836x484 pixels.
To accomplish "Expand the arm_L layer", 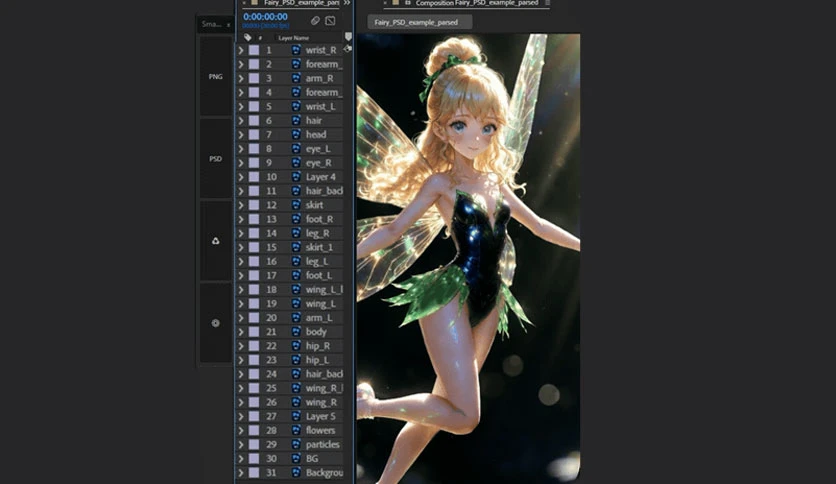I will 240,318.
